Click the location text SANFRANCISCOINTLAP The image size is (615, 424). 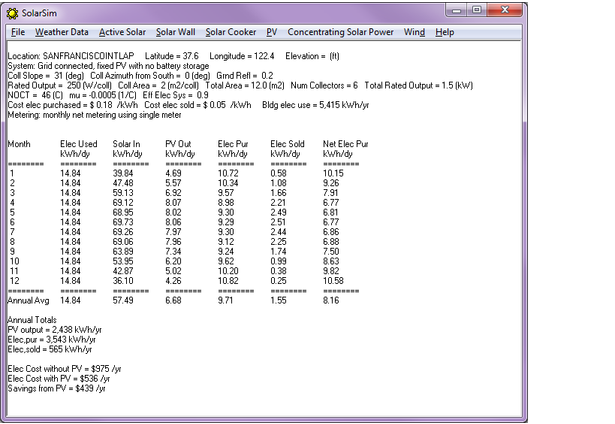pyautogui.click(x=88, y=56)
